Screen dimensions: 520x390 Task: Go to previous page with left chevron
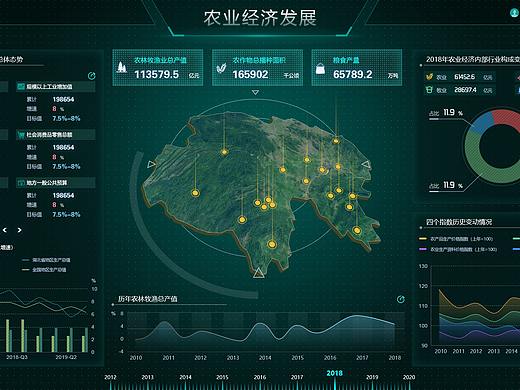pyautogui.click(x=5, y=230)
